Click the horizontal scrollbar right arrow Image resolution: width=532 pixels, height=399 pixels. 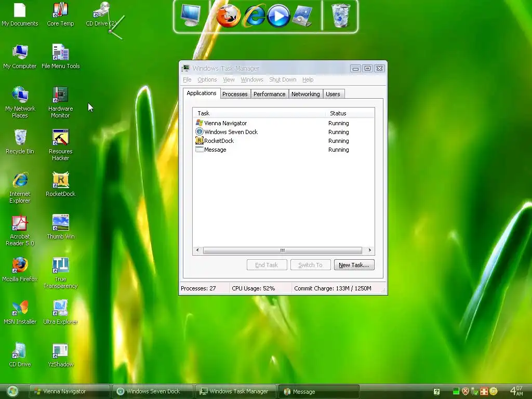[369, 250]
